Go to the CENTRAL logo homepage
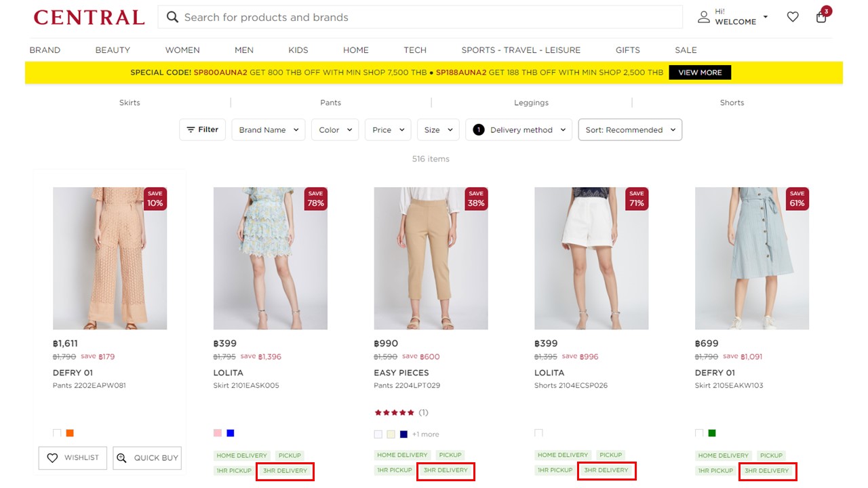Image resolution: width=868 pixels, height=488 pixels. (x=89, y=18)
